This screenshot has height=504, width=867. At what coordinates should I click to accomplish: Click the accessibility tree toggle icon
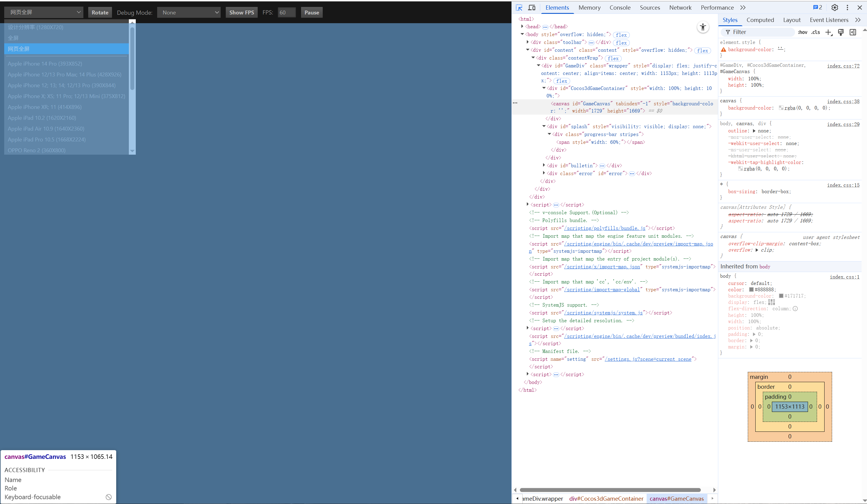click(x=703, y=27)
